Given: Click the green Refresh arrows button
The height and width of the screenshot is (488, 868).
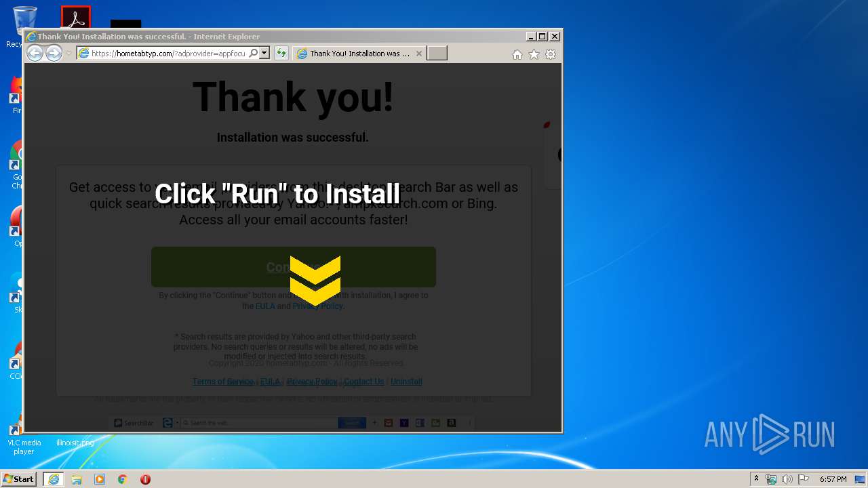Looking at the screenshot, I should (281, 54).
